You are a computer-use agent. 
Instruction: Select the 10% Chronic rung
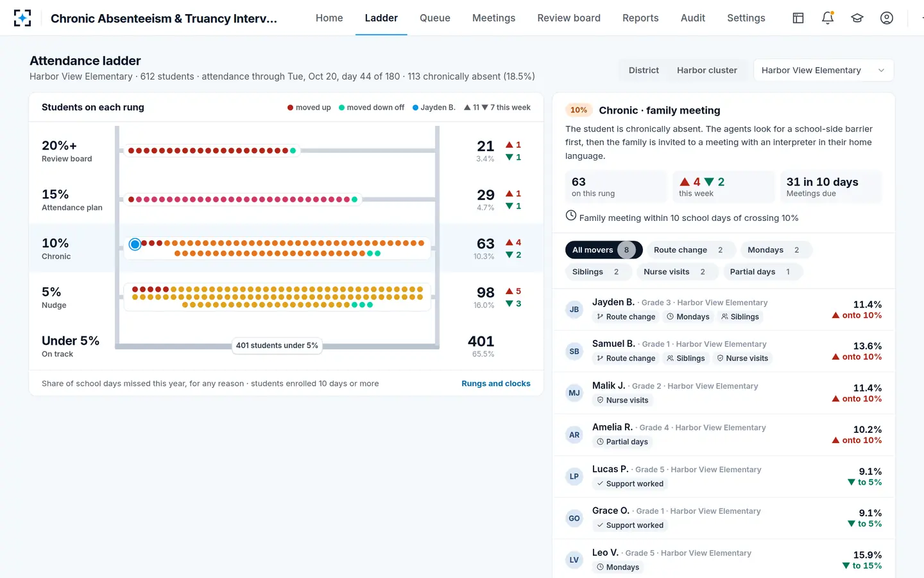tap(286, 249)
